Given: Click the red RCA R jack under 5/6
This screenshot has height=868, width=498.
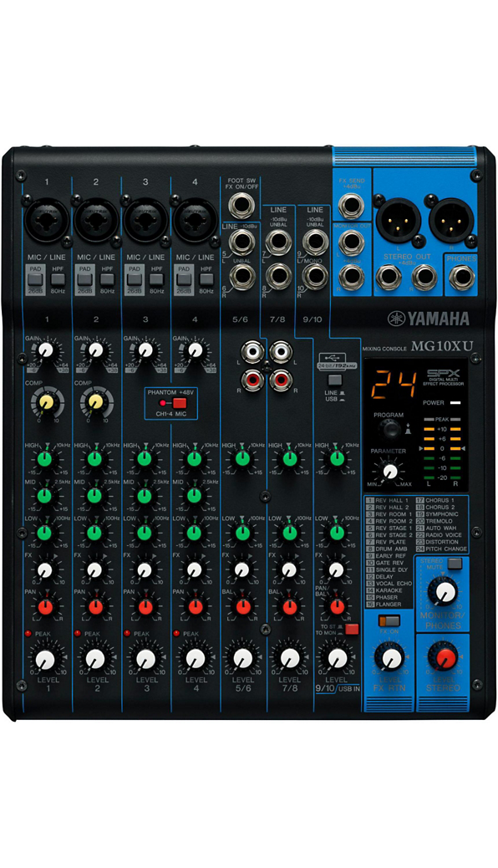Looking at the screenshot, I should click(x=253, y=380).
